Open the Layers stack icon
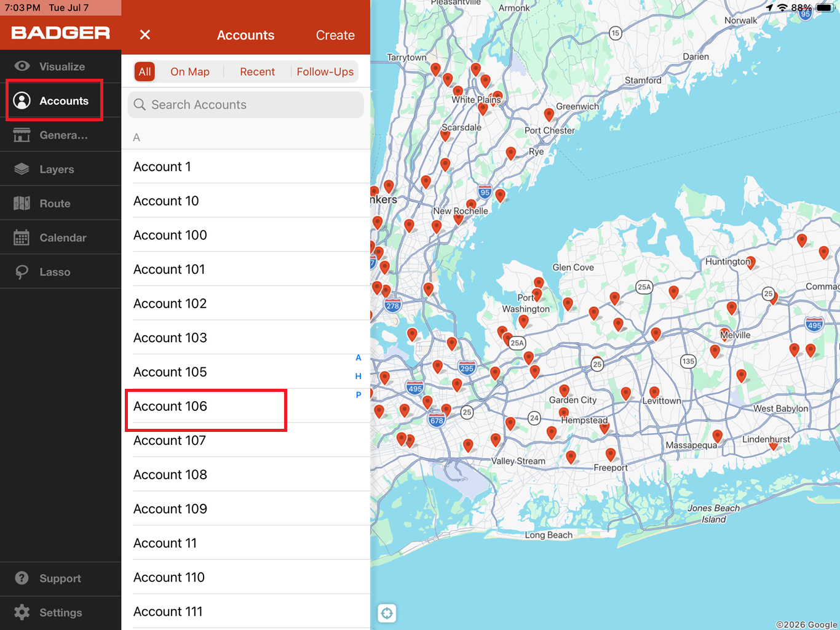 tap(22, 169)
